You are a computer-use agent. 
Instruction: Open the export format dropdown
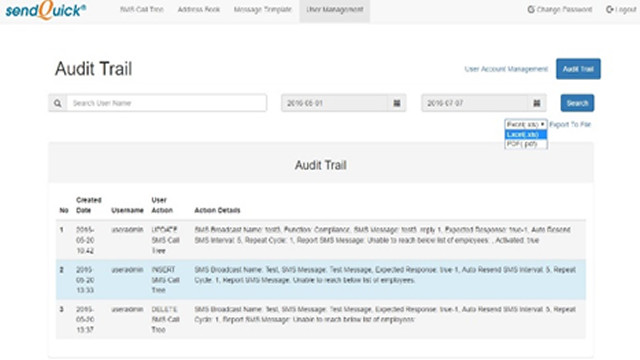pyautogui.click(x=526, y=124)
